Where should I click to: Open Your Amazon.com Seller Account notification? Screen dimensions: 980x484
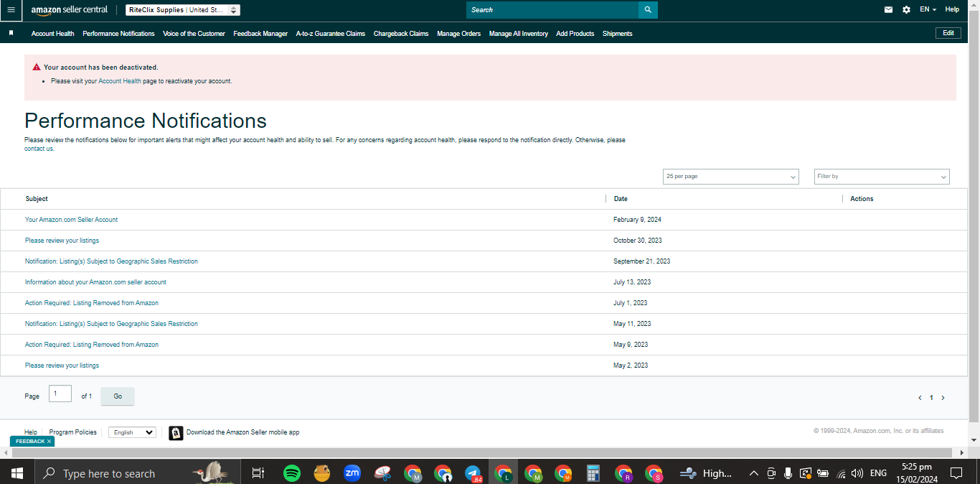click(71, 220)
